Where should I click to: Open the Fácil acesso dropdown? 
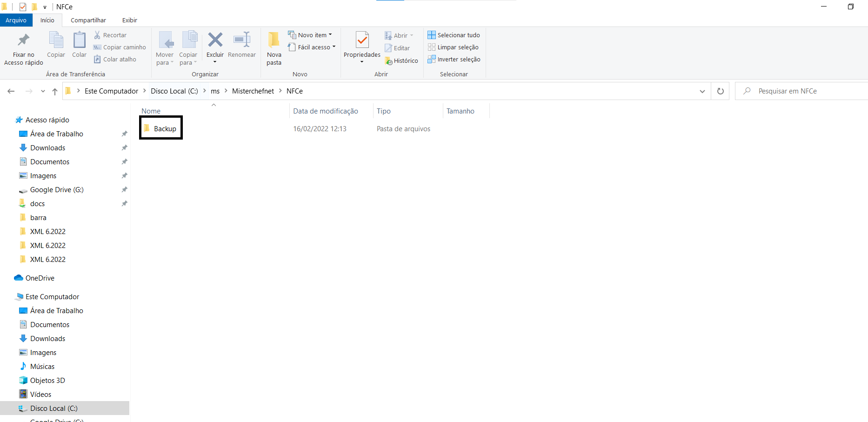click(312, 47)
